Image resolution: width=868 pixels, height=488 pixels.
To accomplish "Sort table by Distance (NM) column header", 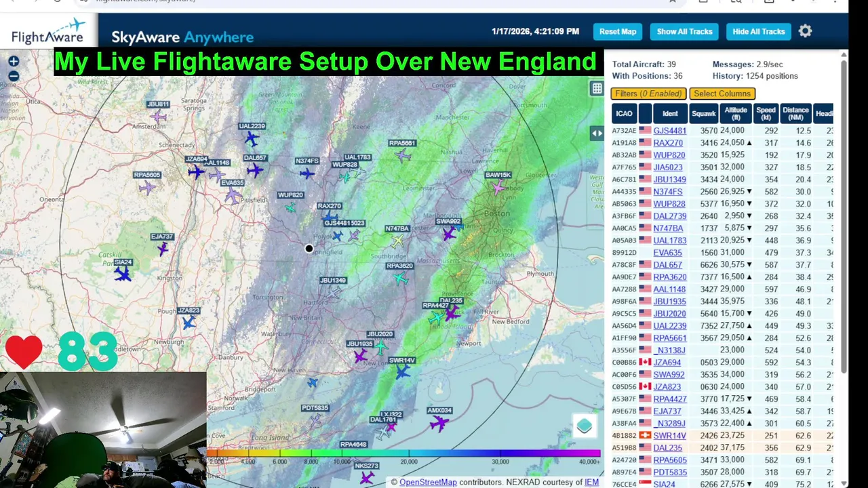I will click(x=795, y=113).
